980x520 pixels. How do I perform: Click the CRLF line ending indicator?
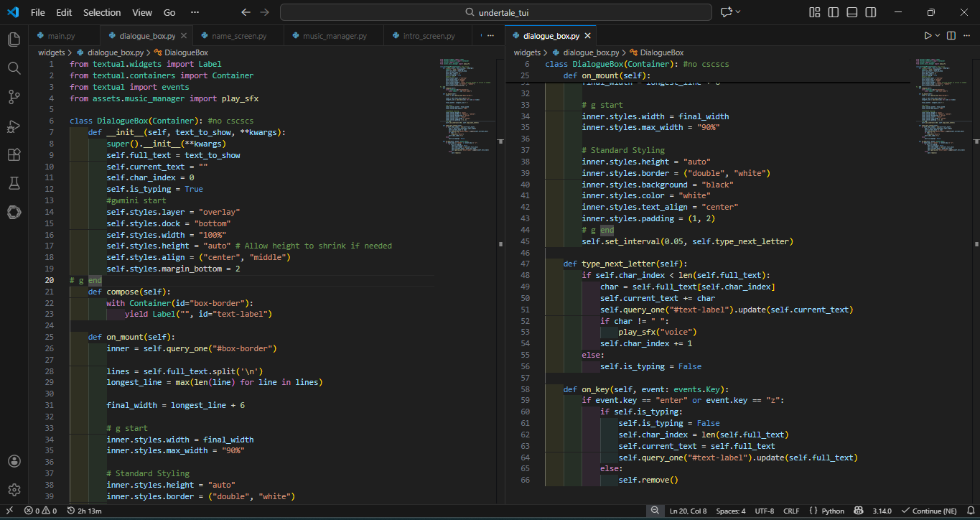click(x=791, y=511)
